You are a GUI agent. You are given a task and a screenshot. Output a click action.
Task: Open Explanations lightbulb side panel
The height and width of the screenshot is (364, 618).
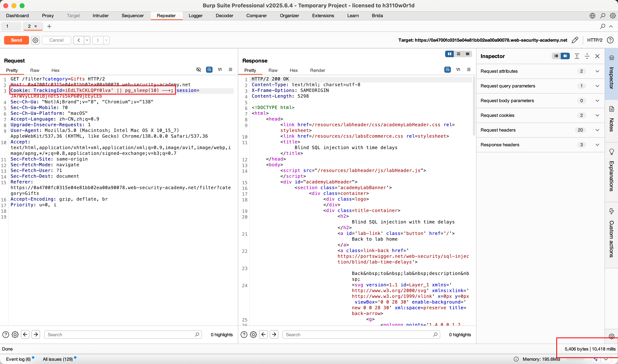[611, 152]
